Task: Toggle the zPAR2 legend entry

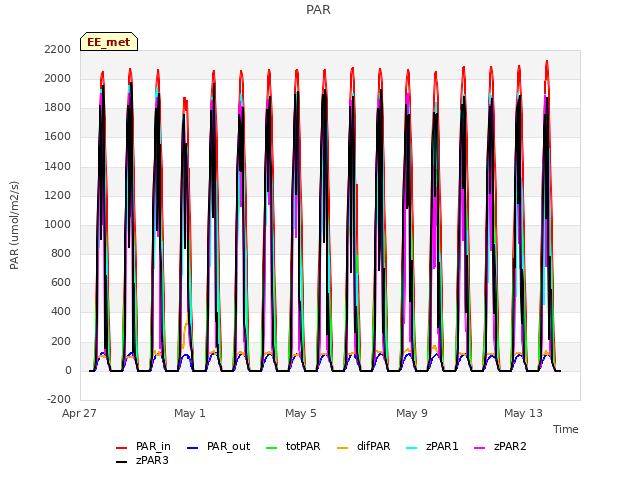Action: [500, 447]
